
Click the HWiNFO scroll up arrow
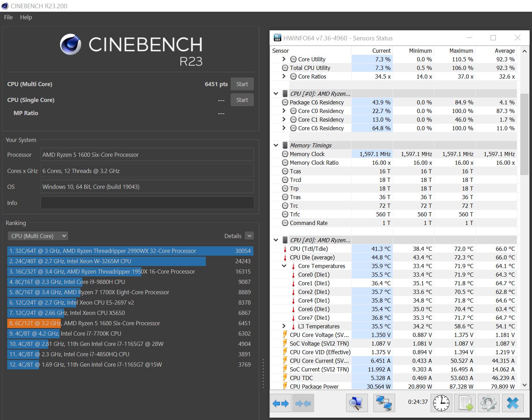coord(524,51)
